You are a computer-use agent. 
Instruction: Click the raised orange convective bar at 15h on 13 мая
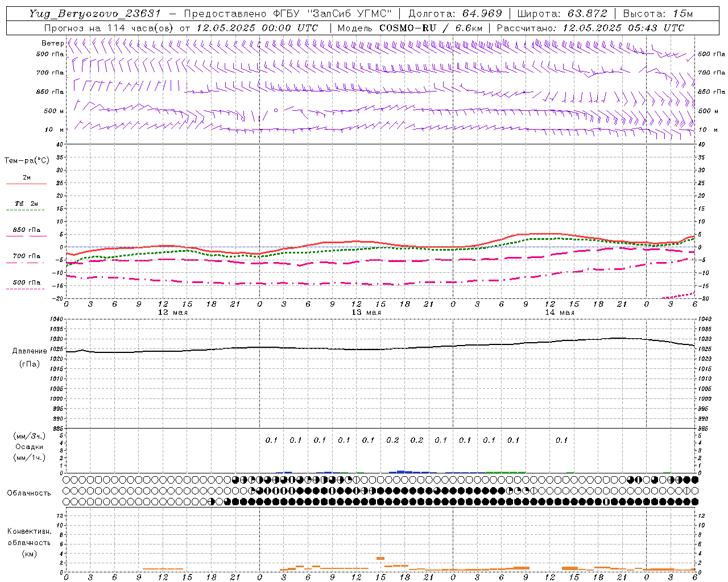point(380,558)
